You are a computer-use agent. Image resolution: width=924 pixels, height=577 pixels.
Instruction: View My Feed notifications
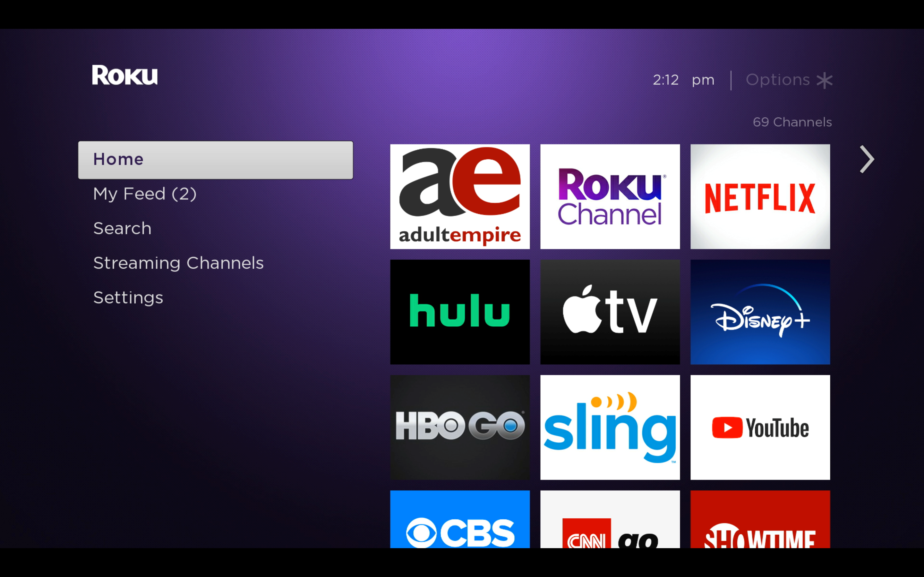[144, 193]
